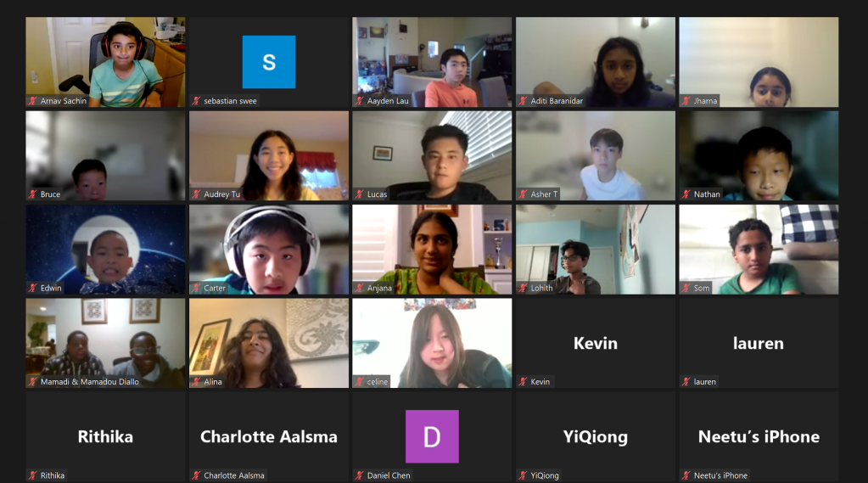
Task: Select Anjana's video tile
Action: tap(433, 250)
